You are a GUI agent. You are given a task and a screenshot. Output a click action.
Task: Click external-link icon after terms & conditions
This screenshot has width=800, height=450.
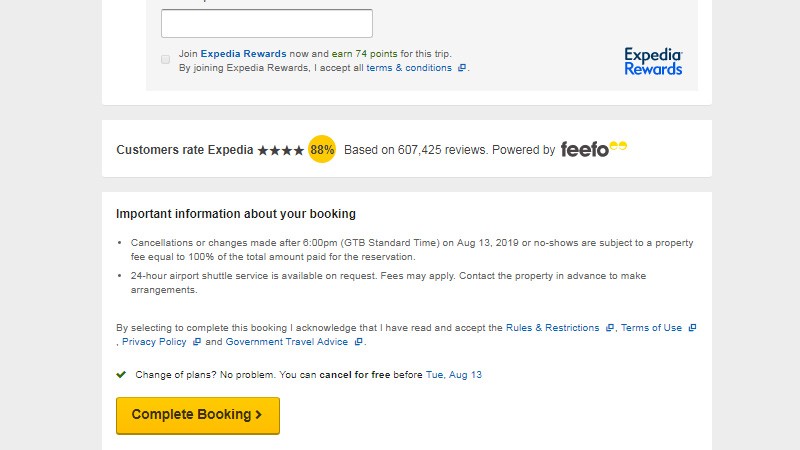(462, 69)
